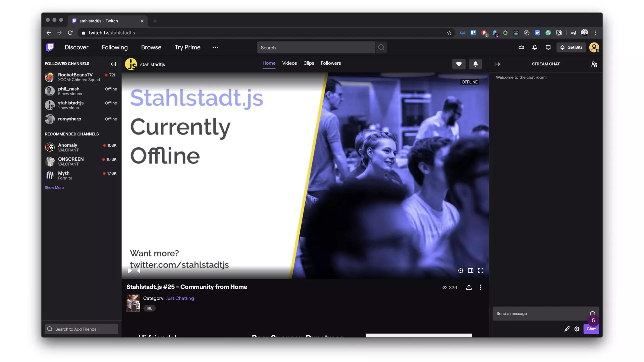Open Chrome three-dot menu
Image resolution: width=644 pixels, height=362 pixels.
click(595, 33)
